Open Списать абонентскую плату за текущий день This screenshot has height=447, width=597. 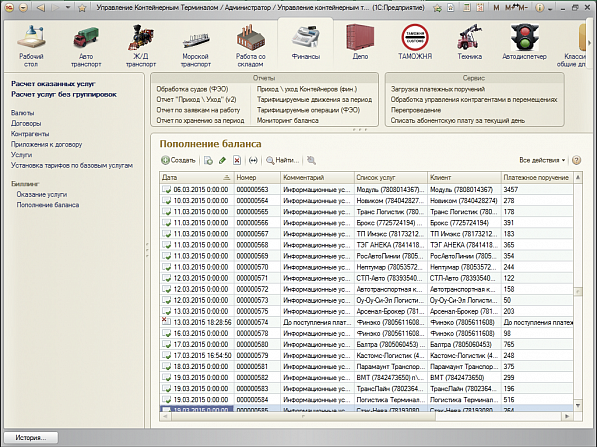(458, 120)
